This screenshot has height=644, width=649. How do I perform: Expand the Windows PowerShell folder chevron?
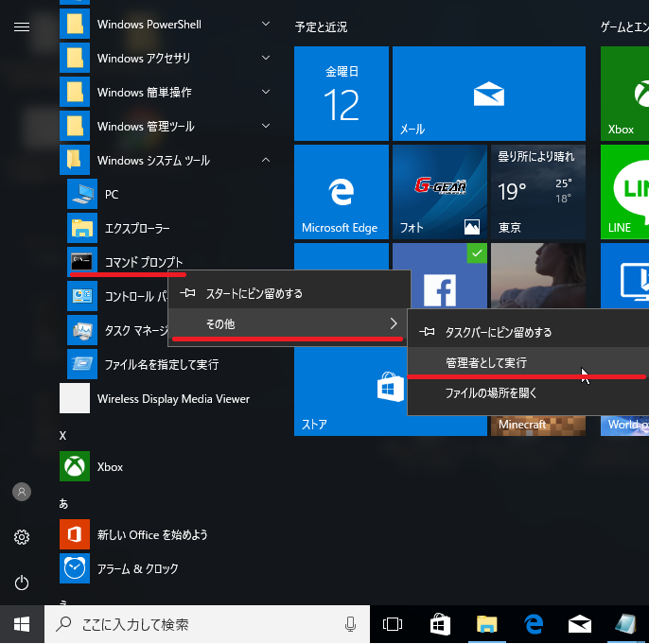click(x=266, y=24)
